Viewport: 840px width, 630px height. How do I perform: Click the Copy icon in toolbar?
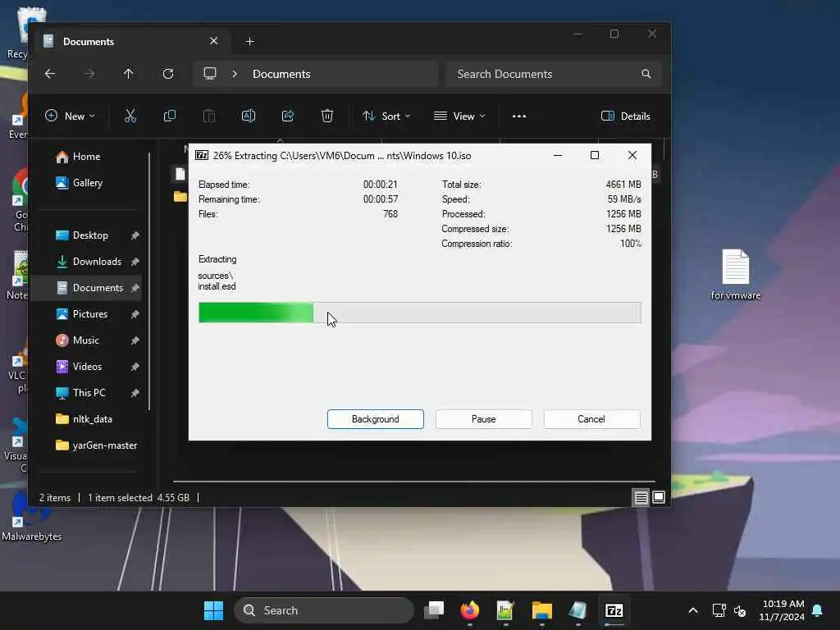tap(169, 116)
